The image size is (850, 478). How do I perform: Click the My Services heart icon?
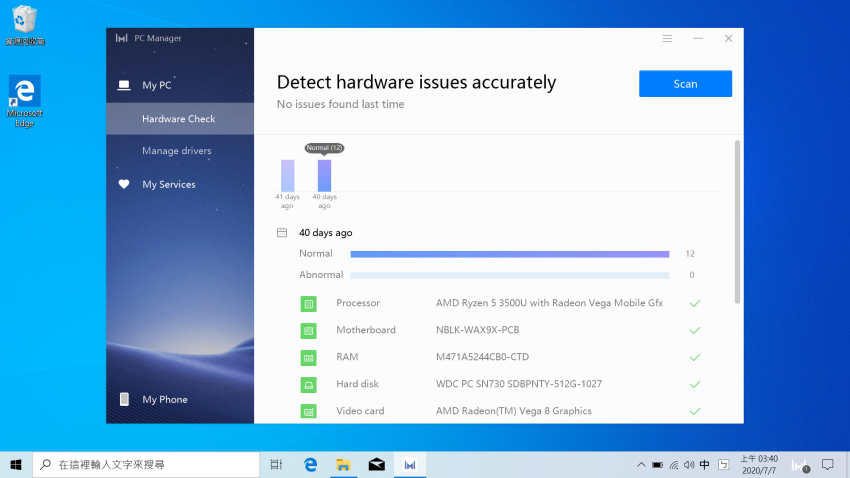point(124,184)
